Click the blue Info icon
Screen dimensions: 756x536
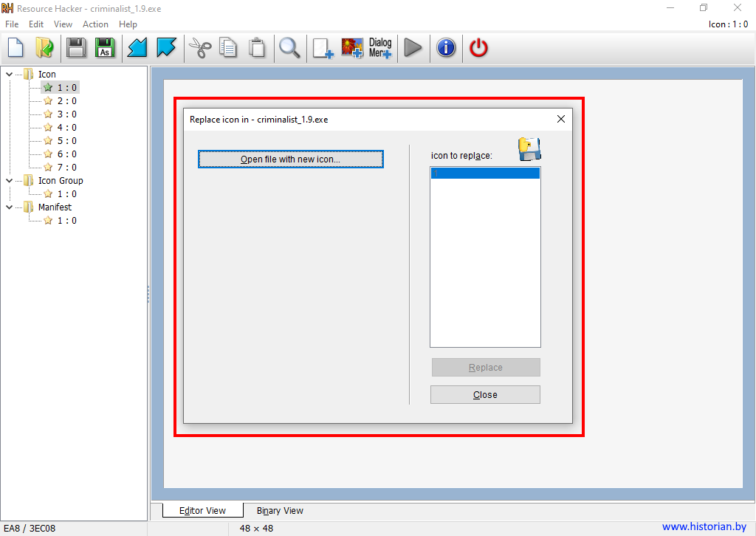[x=446, y=49]
